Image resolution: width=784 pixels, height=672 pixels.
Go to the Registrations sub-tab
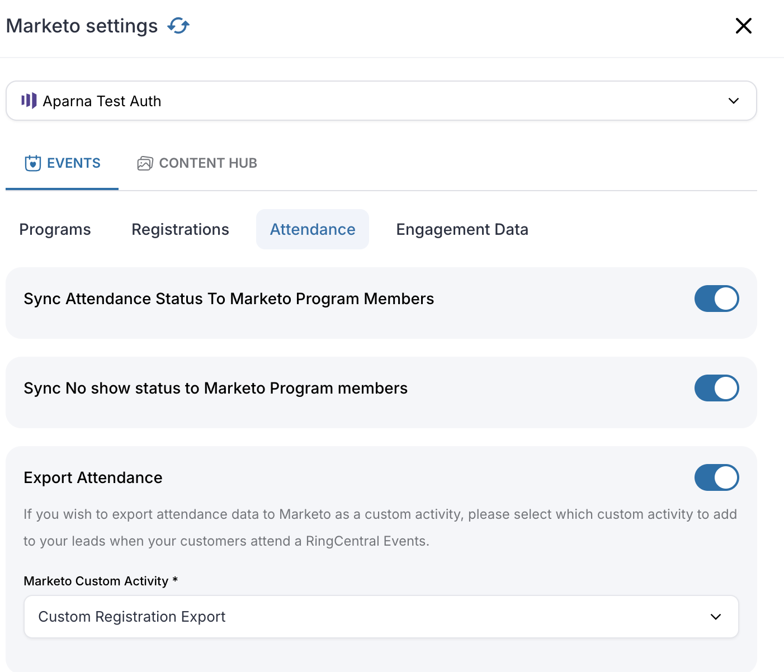pyautogui.click(x=180, y=229)
